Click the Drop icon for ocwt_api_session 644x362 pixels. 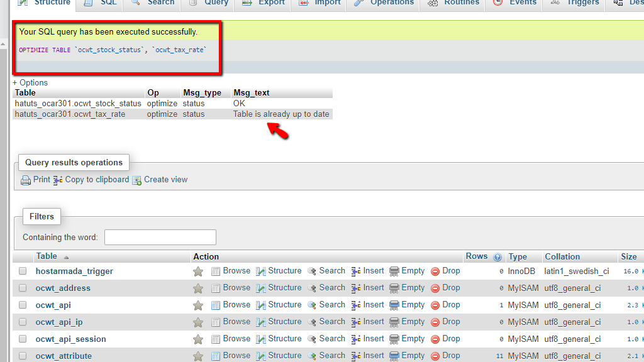pos(435,339)
